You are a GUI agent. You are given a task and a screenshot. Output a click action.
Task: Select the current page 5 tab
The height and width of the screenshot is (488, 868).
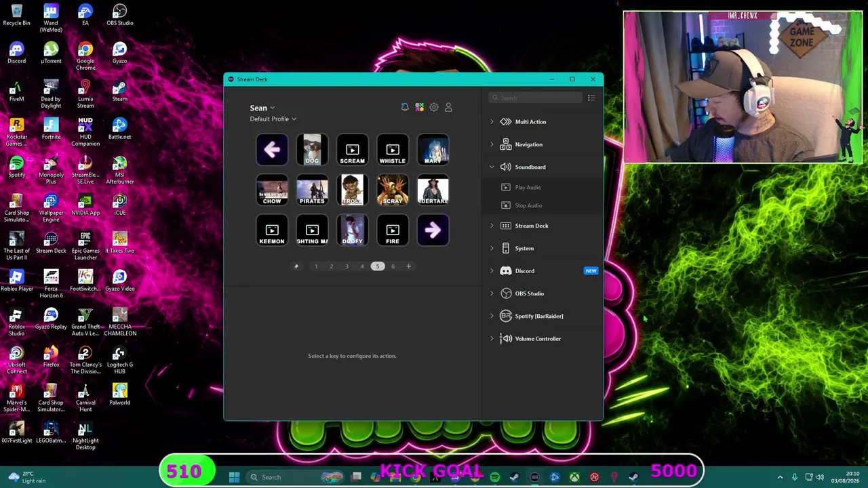pos(378,266)
